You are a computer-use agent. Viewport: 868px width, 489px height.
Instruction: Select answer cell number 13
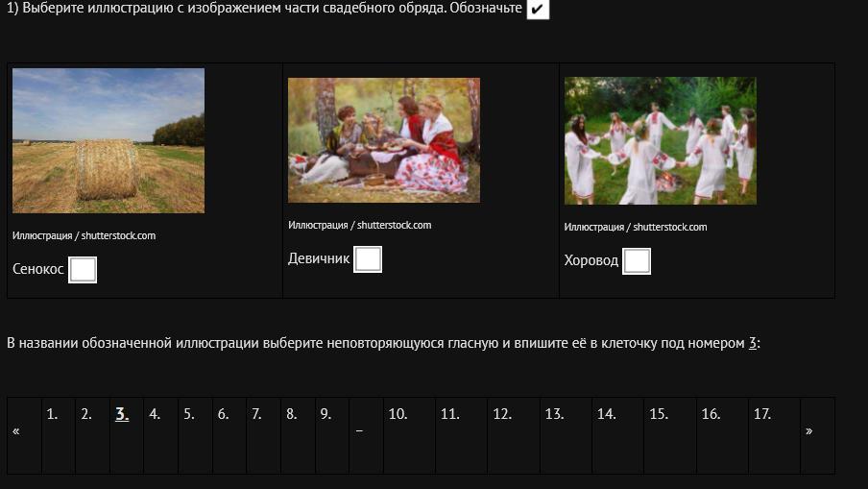(x=566, y=435)
